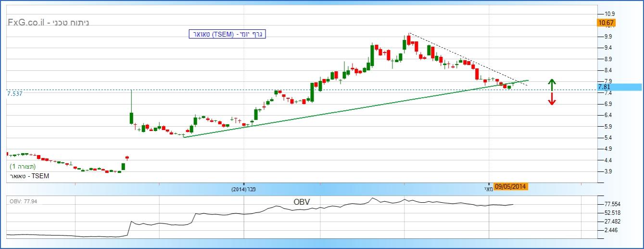
Task: Click the (תצורה 1) configuration label
Action: point(23,167)
